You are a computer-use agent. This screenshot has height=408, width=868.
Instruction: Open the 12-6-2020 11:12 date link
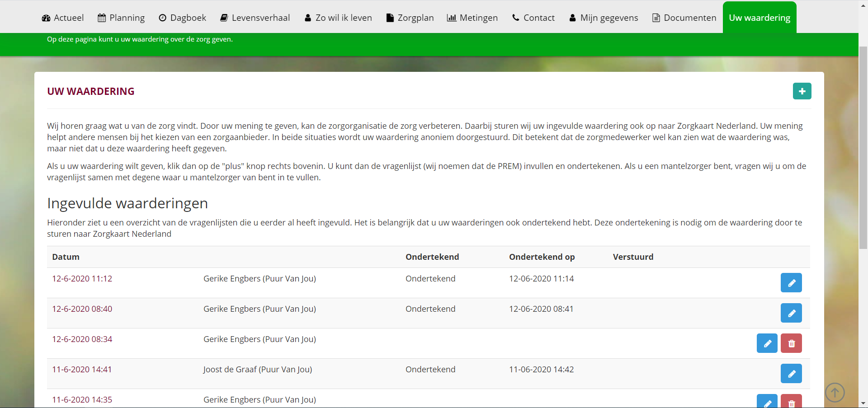click(82, 279)
